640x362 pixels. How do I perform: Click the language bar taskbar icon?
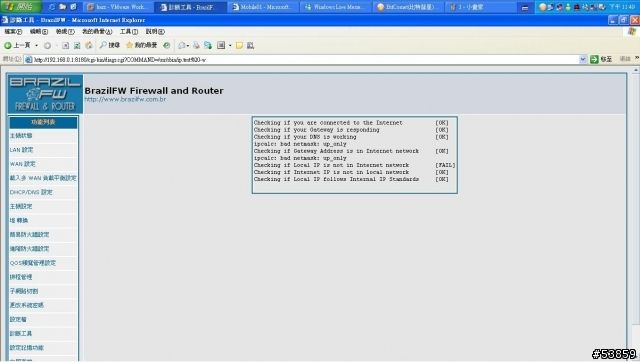[525, 8]
